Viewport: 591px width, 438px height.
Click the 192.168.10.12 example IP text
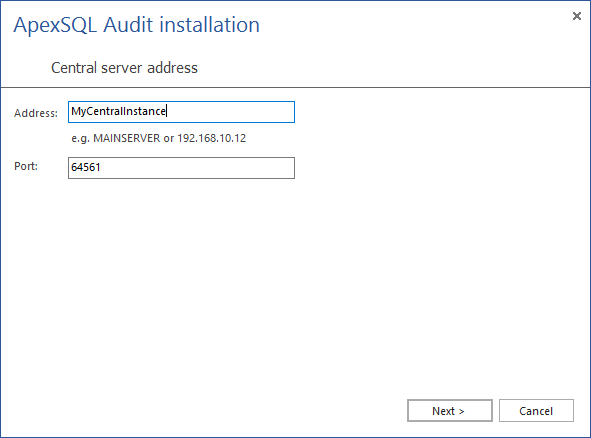pos(211,138)
